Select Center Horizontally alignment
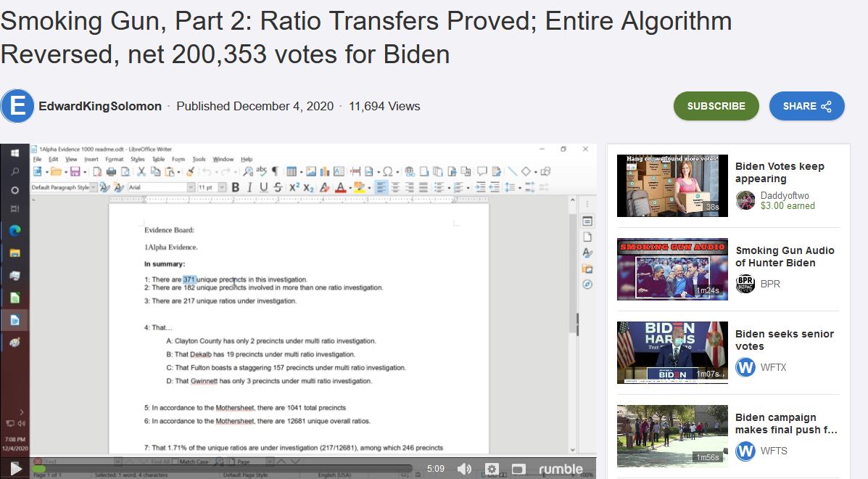The image size is (868, 479). [395, 187]
